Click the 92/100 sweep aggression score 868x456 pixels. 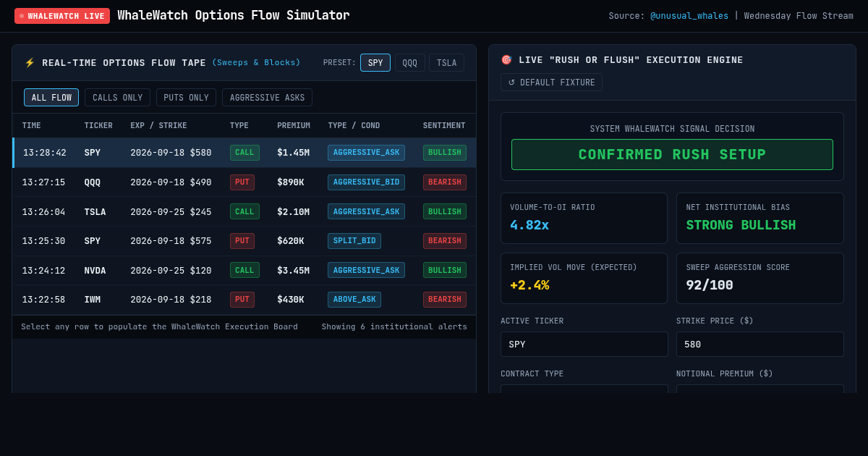point(710,285)
